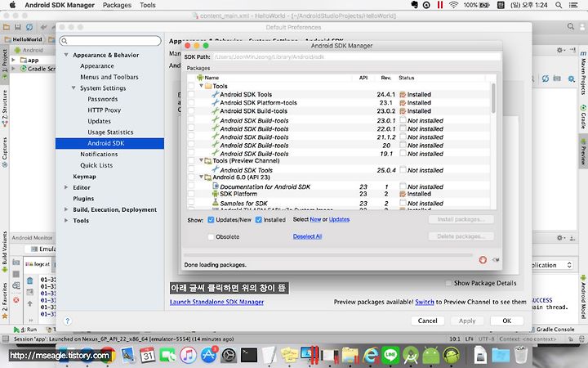588x368 pixels.
Task: Open System Preferences from the Dock
Action: pos(229,355)
